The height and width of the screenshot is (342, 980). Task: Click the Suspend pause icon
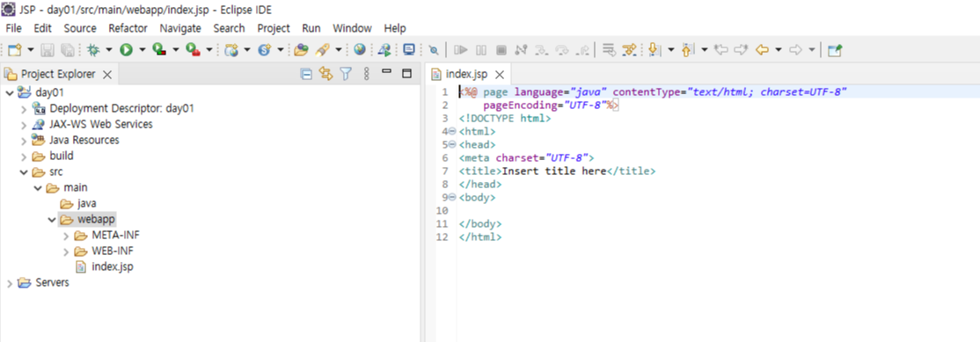[x=481, y=50]
